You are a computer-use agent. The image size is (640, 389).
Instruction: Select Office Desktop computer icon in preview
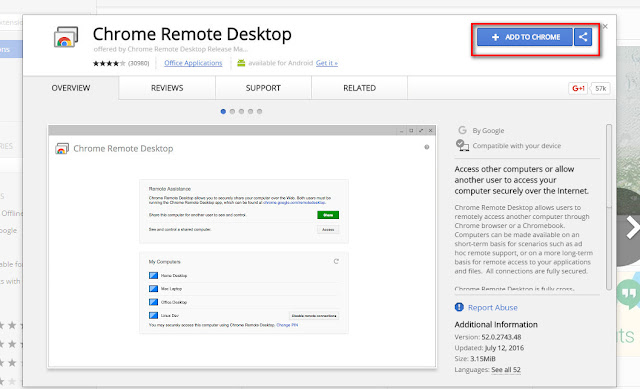tap(153, 302)
